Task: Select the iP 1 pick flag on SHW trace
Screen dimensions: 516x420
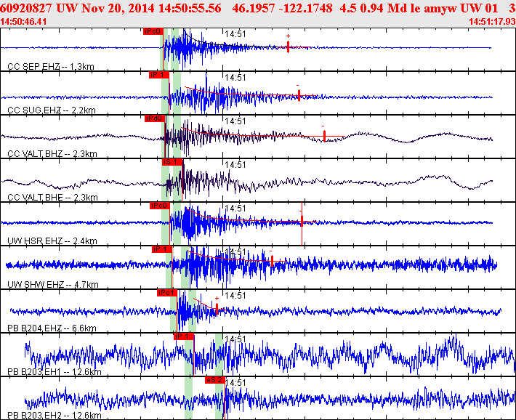Action: [x=161, y=249]
